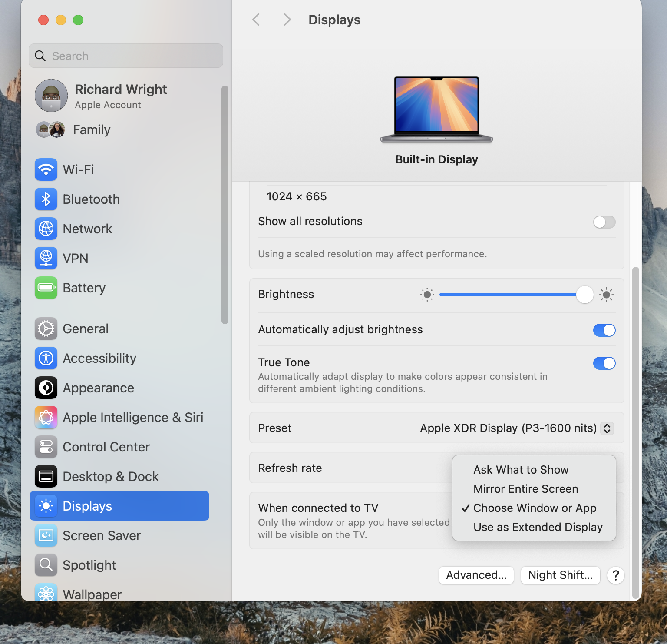The image size is (667, 644).
Task: Click inside the Search field
Action: [126, 56]
